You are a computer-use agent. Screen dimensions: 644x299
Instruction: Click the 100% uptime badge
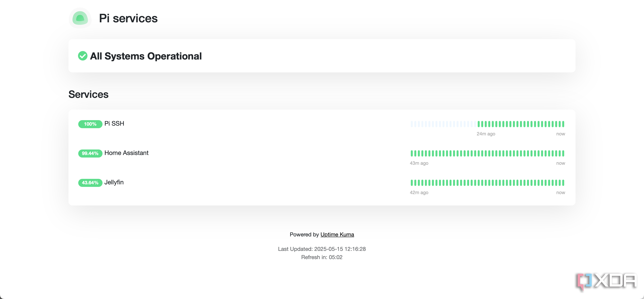[x=90, y=124]
